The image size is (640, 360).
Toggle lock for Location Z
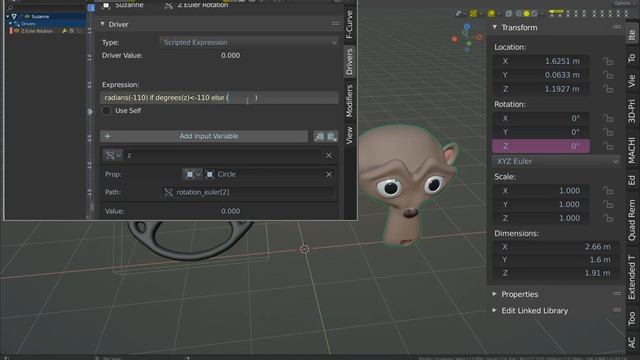(608, 89)
